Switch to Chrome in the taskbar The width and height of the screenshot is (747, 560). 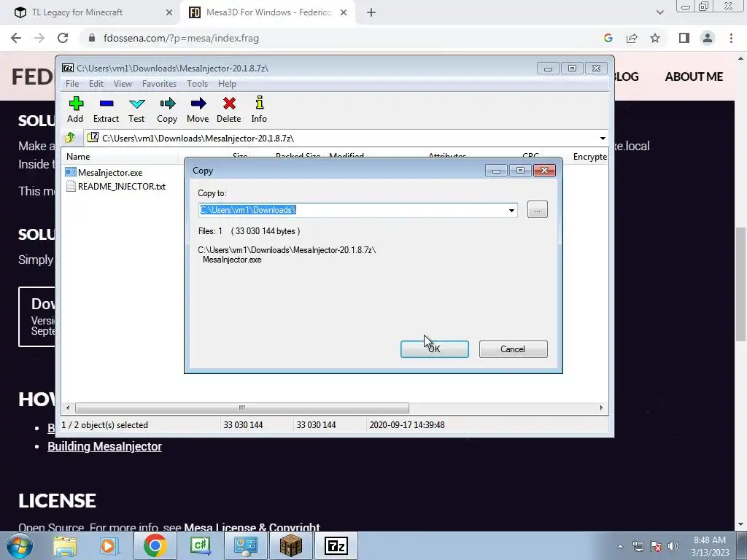(155, 545)
